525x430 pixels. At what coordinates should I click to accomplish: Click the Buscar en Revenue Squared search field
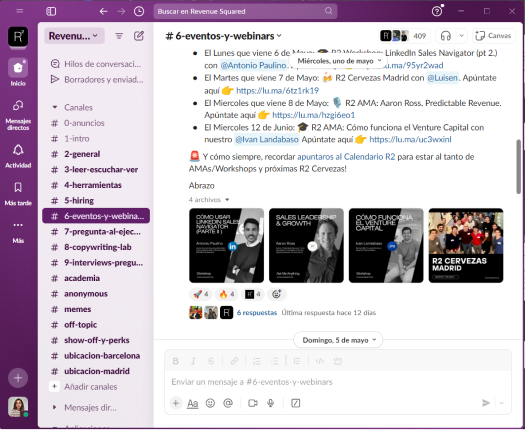coord(245,11)
